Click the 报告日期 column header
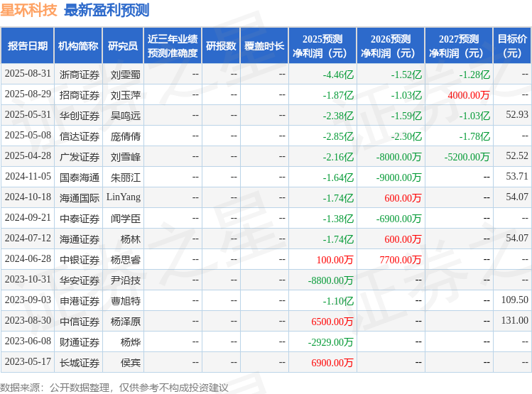Screen dimensions: 532x394 point(28,45)
